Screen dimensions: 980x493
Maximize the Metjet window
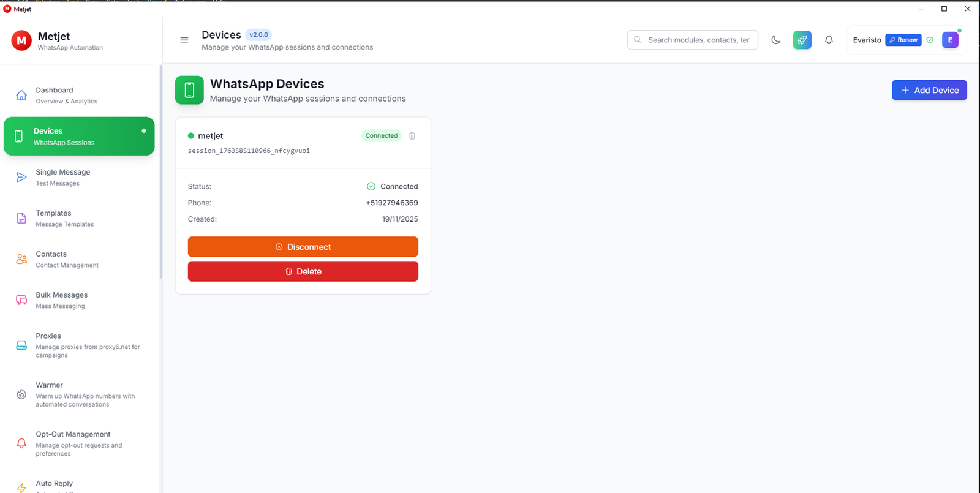click(x=944, y=9)
